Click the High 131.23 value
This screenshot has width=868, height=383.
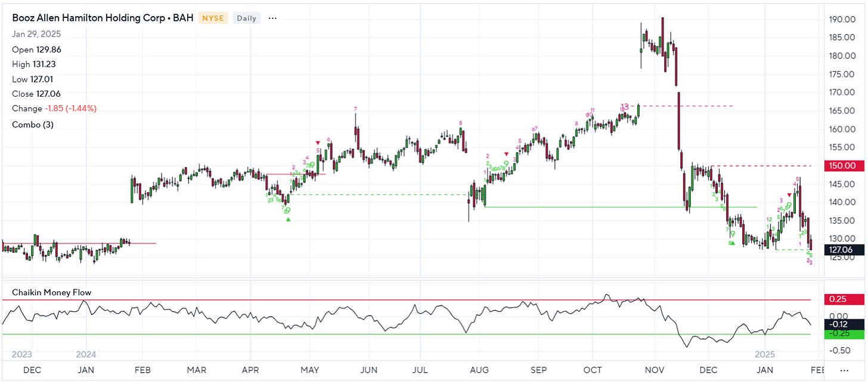tap(34, 64)
